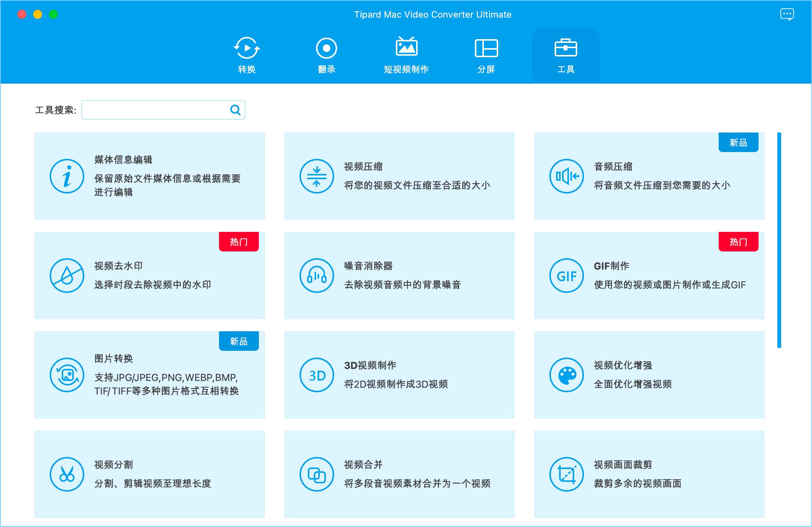
Task: Click text 使用您的视频或图片制作或生成GIF
Action: click(x=670, y=285)
